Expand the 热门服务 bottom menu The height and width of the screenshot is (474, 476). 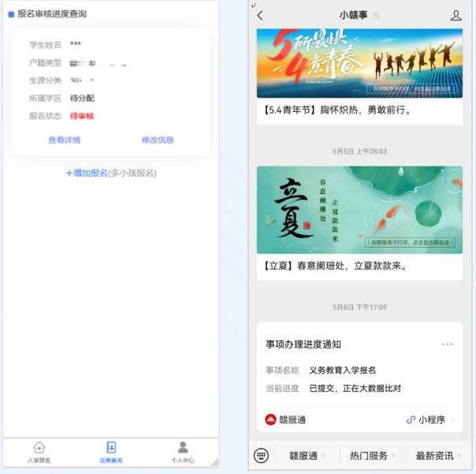372,456
